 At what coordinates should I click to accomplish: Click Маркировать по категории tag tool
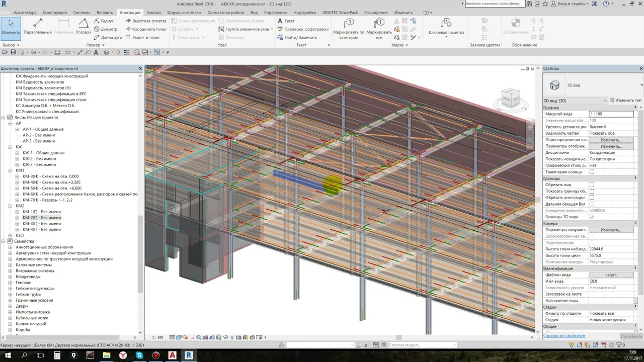(349, 28)
